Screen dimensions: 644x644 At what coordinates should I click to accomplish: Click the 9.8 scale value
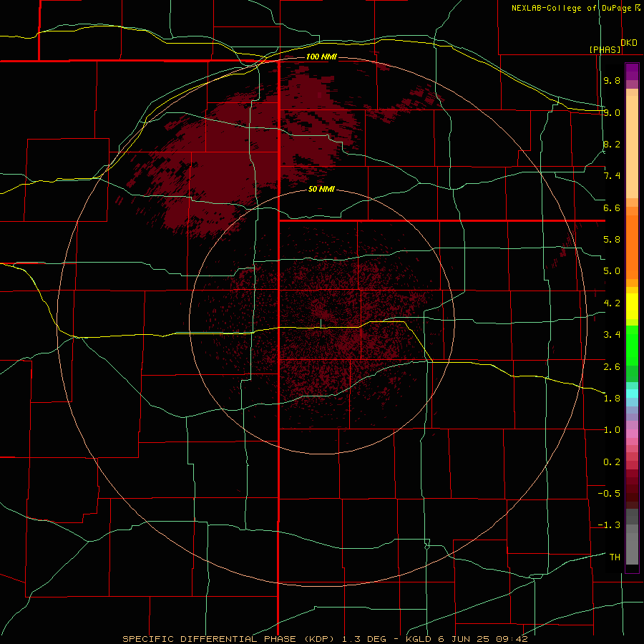[x=612, y=80]
